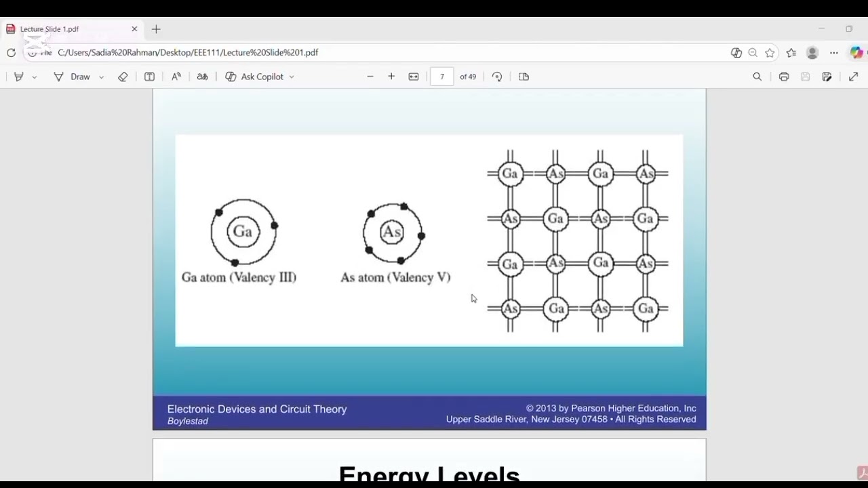Click the 'Energy Levels' heading
The width and height of the screenshot is (868, 488).
[429, 474]
